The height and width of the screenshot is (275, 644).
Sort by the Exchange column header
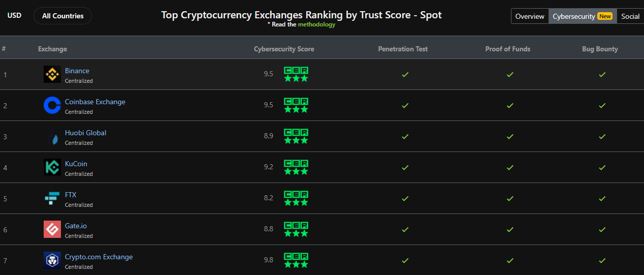click(x=52, y=49)
